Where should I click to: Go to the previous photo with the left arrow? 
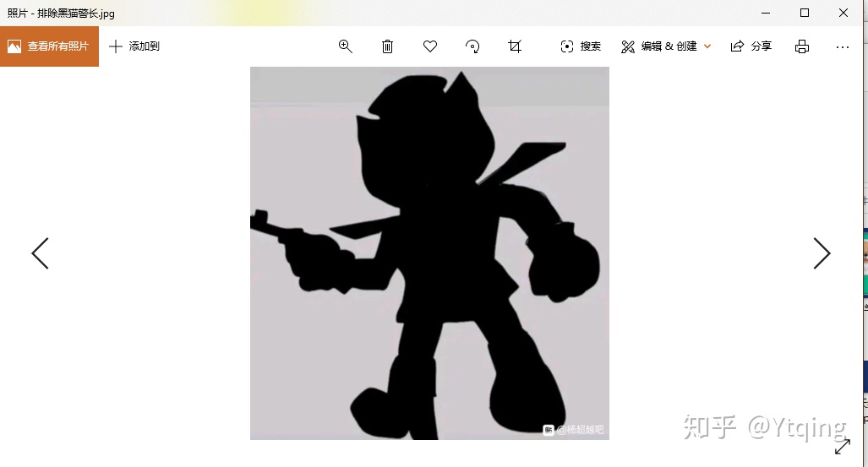(40, 253)
